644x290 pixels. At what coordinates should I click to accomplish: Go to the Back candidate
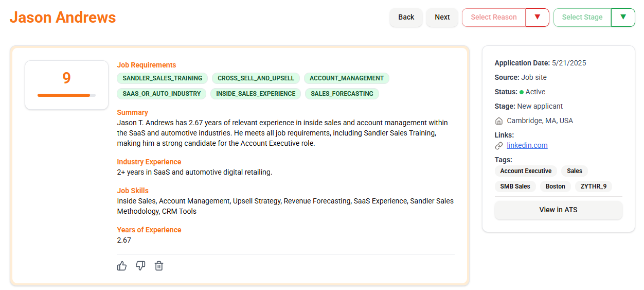click(406, 17)
